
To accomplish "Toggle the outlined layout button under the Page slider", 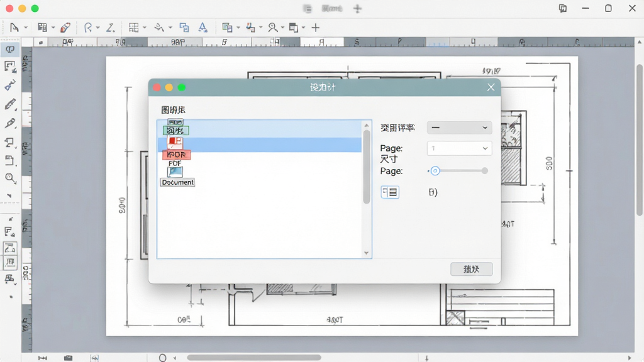I will coord(390,192).
